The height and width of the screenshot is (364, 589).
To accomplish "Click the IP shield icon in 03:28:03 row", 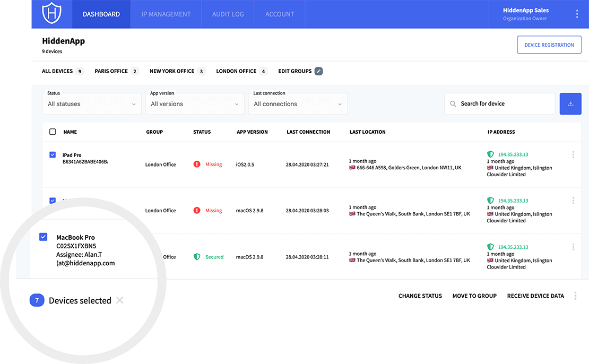I will coord(490,201).
